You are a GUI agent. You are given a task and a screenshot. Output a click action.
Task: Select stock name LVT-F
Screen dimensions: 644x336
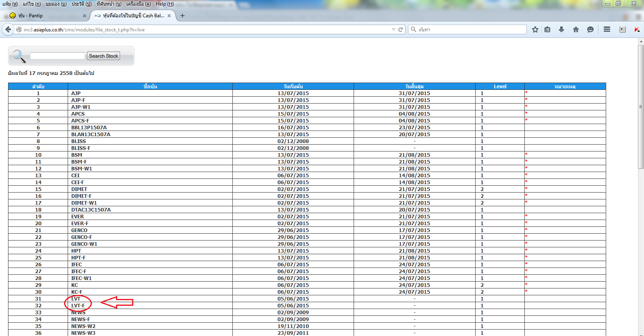(x=78, y=306)
